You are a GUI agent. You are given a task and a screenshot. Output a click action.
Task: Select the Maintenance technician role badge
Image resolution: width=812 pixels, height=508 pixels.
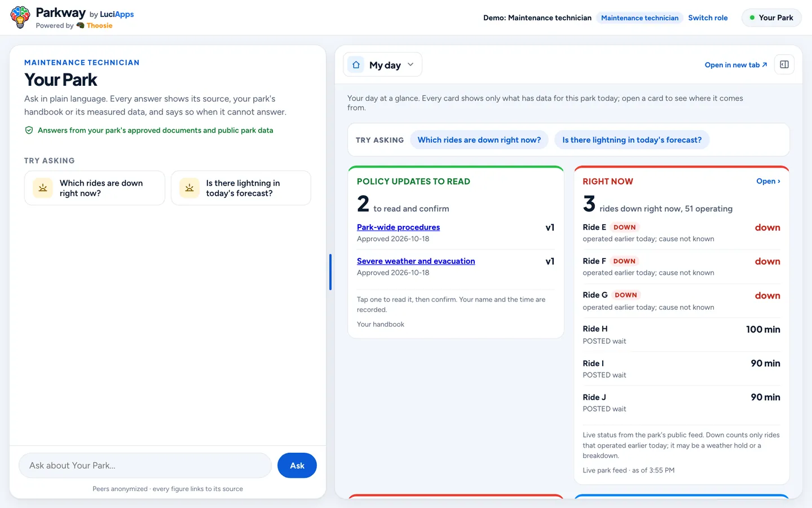[x=639, y=18]
